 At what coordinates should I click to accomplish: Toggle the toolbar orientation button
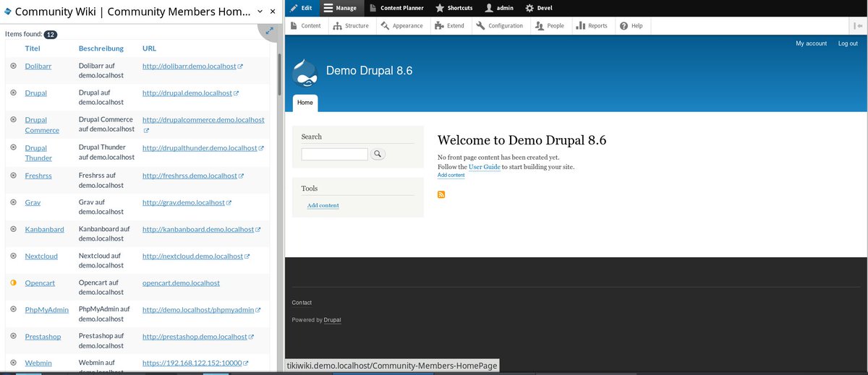click(x=859, y=25)
